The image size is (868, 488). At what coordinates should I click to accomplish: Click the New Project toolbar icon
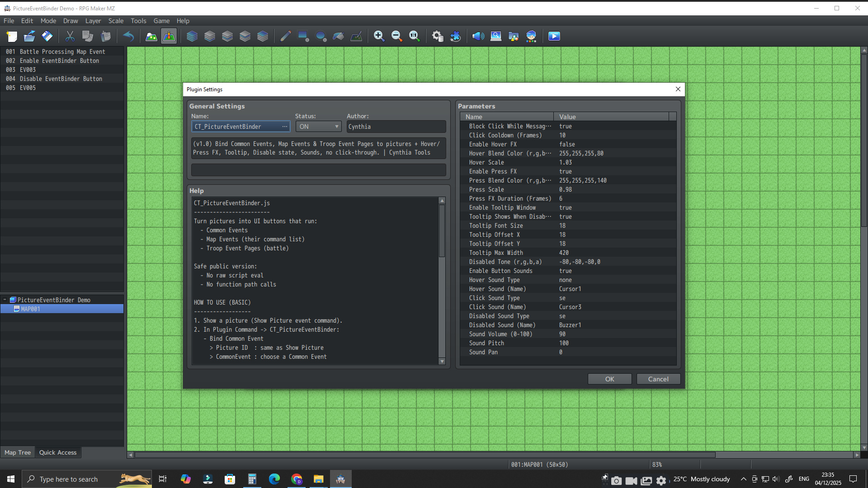point(12,36)
